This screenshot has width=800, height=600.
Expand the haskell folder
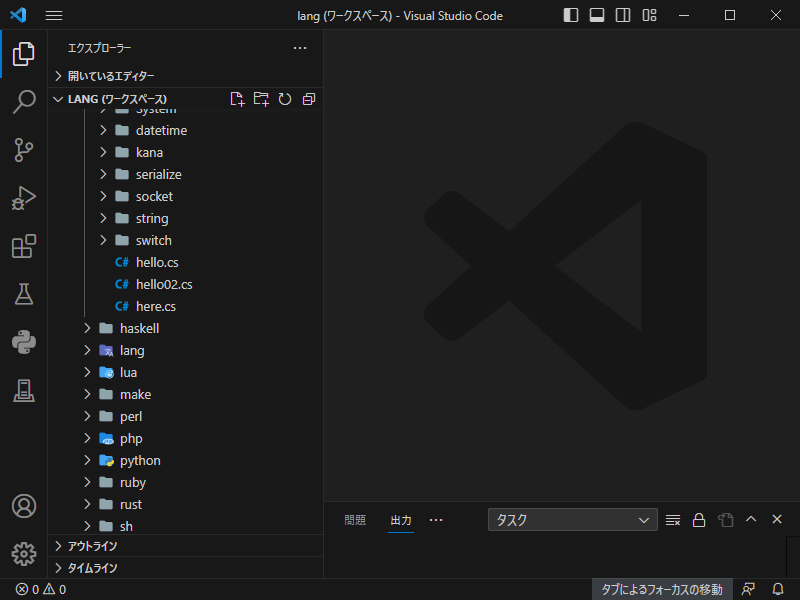click(186, 328)
